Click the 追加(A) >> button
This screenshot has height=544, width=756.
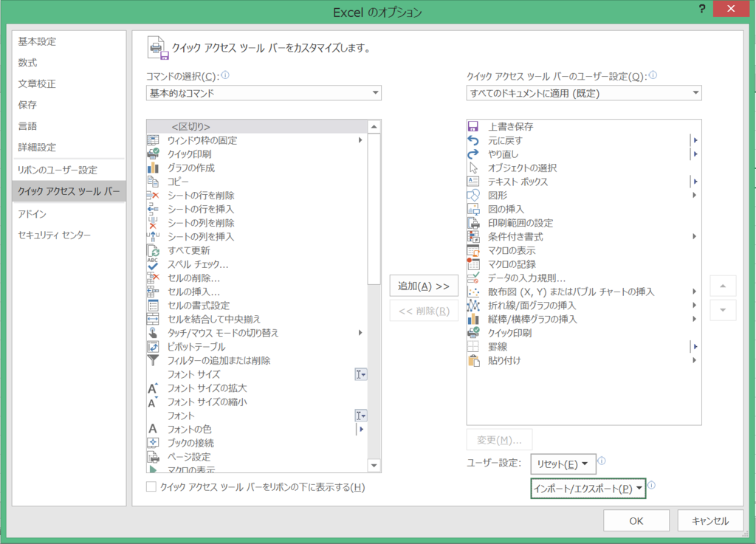(424, 286)
